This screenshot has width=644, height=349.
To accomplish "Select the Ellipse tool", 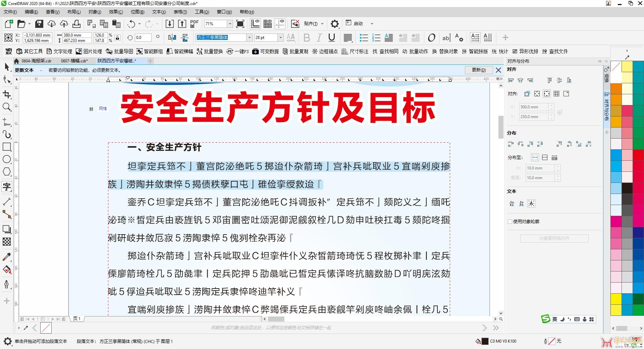I will click(x=7, y=159).
